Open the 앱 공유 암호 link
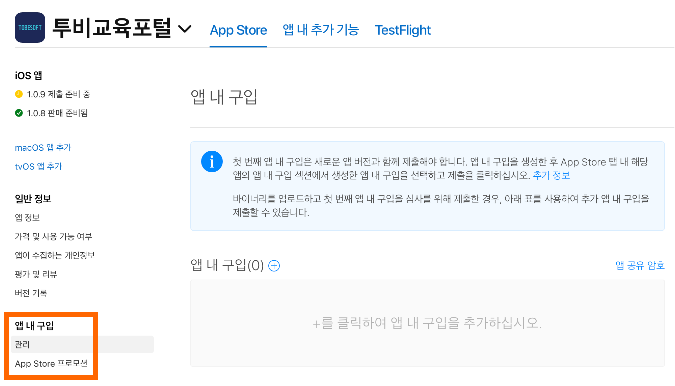675x386 pixels. [640, 266]
